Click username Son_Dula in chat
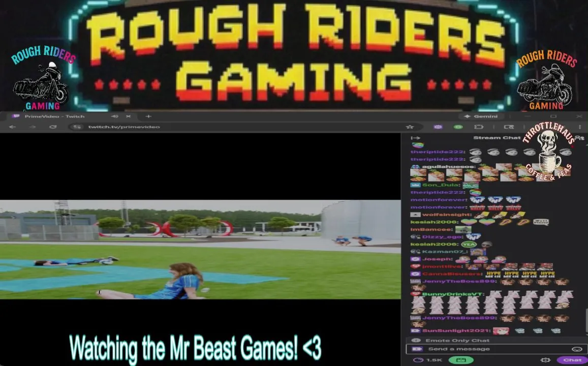Viewport: 588px width, 366px height. 441,185
